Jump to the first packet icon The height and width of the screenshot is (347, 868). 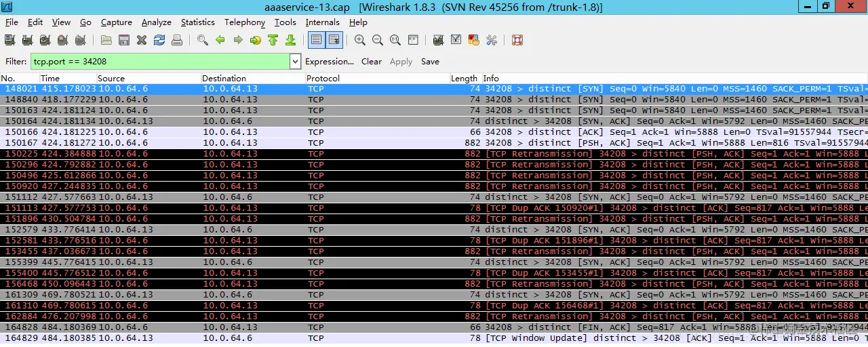273,40
